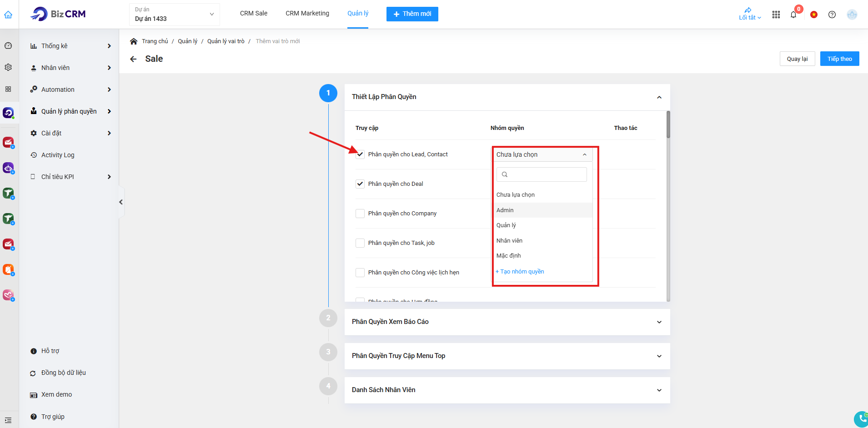Switch to the CRM Sale tab
Screen dimensions: 868x428
[254, 14]
